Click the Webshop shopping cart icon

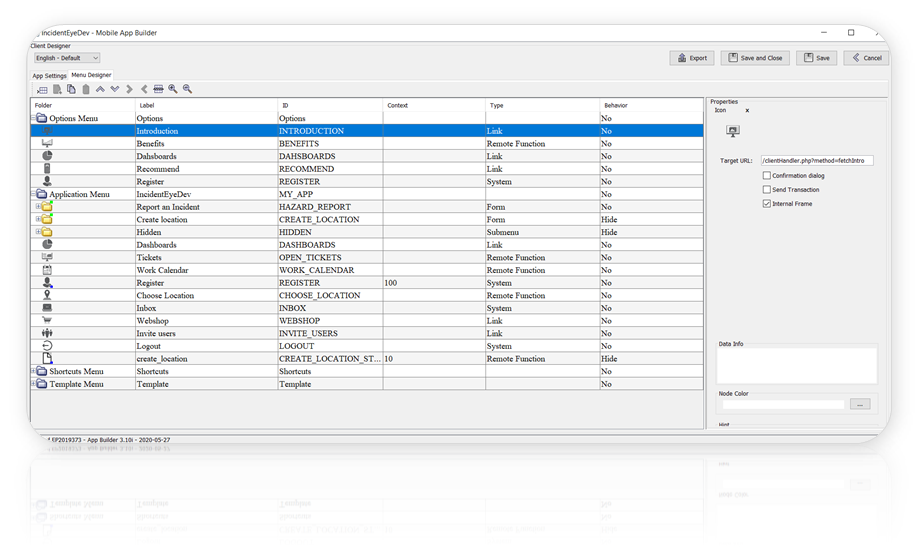[x=47, y=321]
